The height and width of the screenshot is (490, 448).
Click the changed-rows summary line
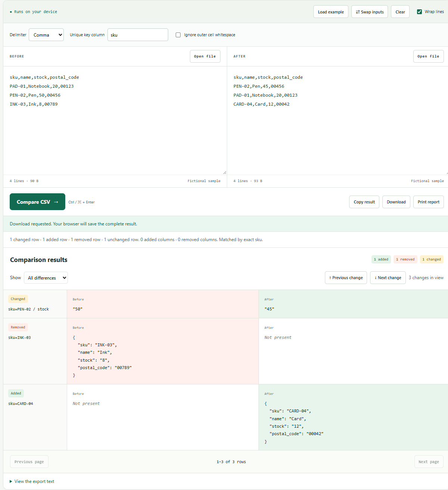tap(136, 240)
